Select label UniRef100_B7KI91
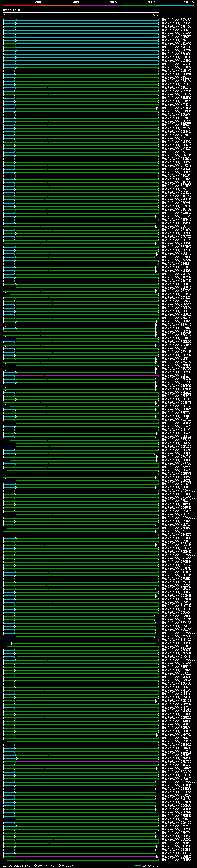This screenshot has width=197, height=868. click(177, 155)
